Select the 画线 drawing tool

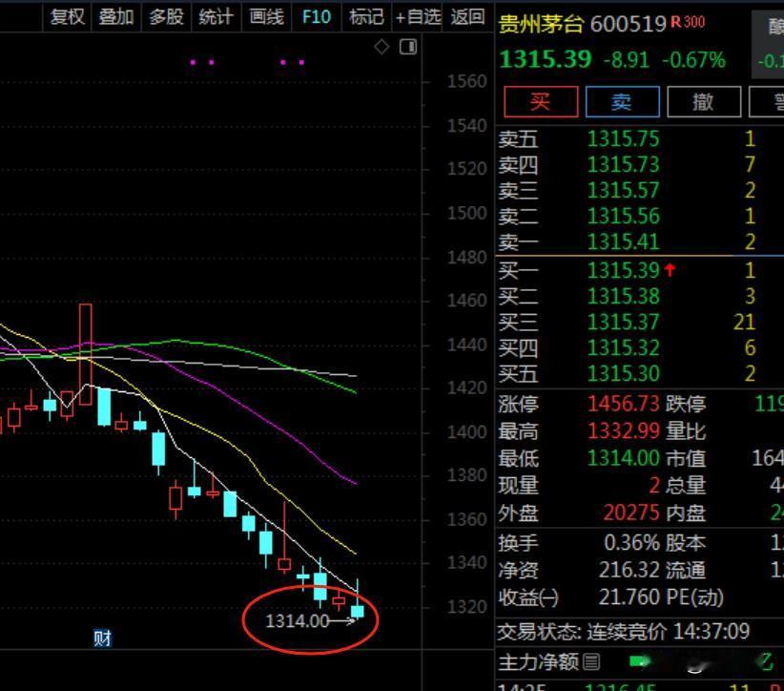pyautogui.click(x=266, y=17)
